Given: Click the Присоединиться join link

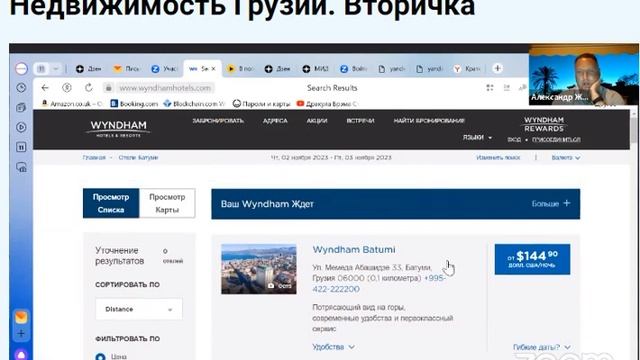Looking at the screenshot, I should click(x=556, y=140).
